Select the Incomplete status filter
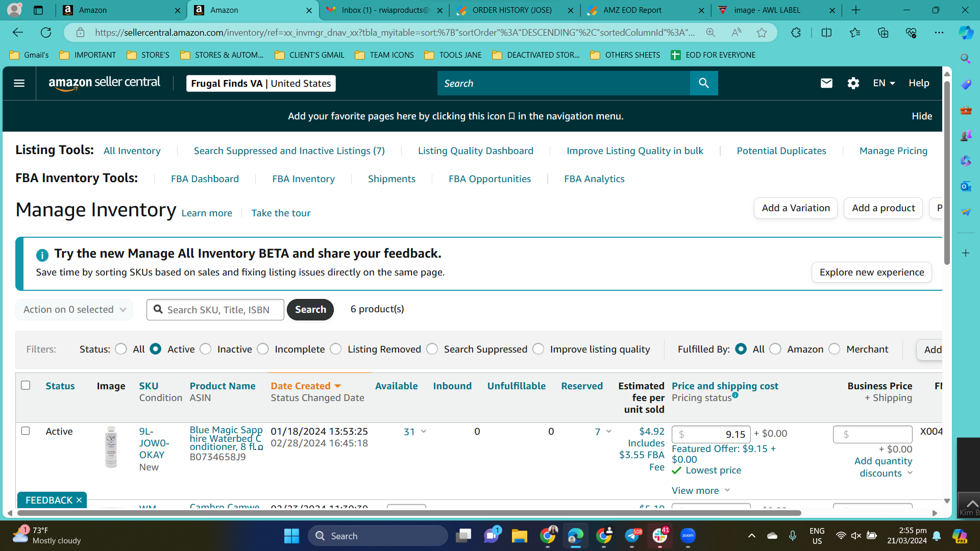The width and height of the screenshot is (980, 551). click(263, 349)
